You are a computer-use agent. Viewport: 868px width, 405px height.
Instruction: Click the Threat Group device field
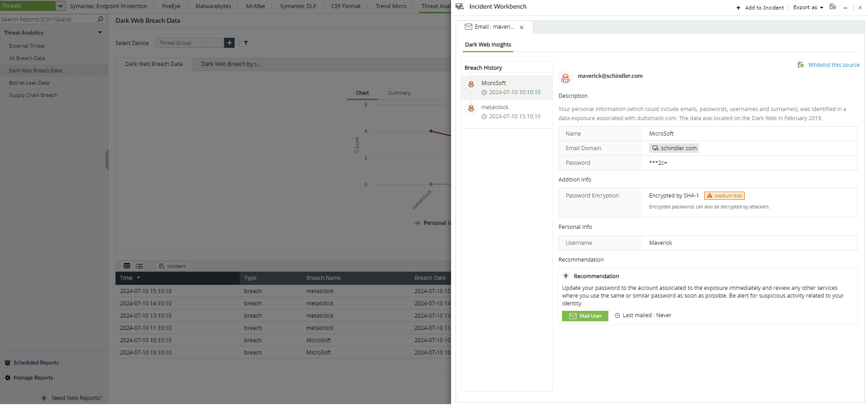point(190,43)
